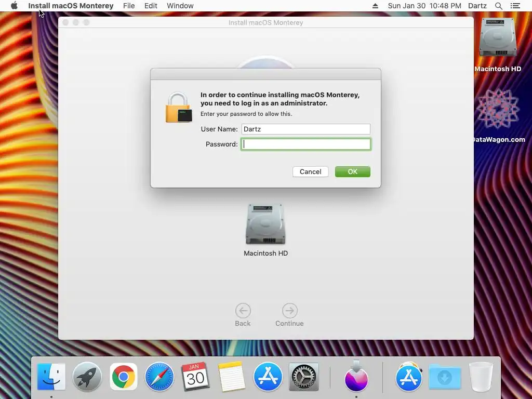
Task: Open App Store icon next to Notes
Action: [x=268, y=377]
